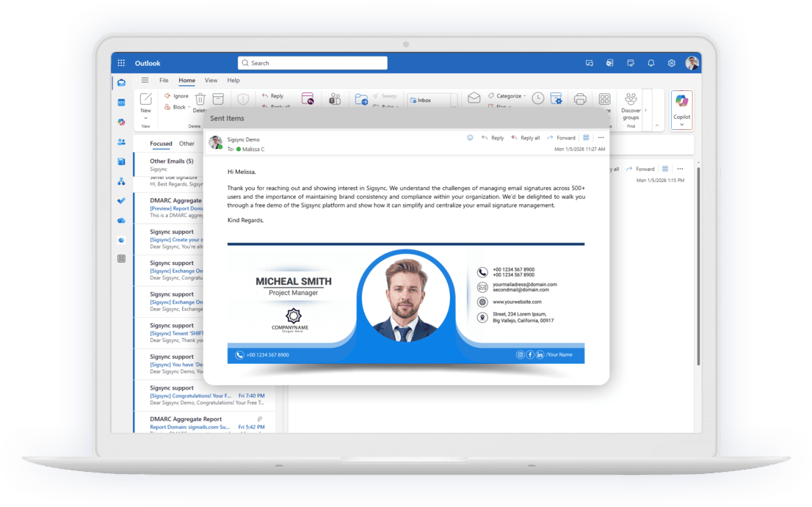Open the To Do checkmark app in sidebar
The height and width of the screenshot is (507, 812).
click(x=121, y=201)
